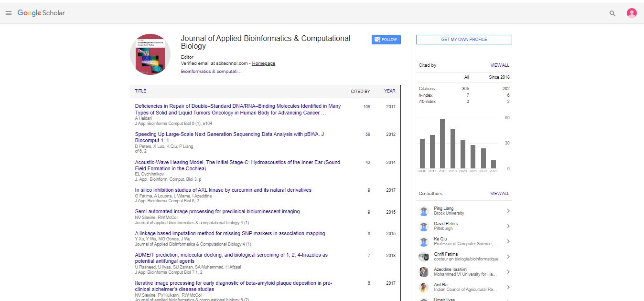
Task: Open David Peters co-author name
Action: pyautogui.click(x=446, y=224)
